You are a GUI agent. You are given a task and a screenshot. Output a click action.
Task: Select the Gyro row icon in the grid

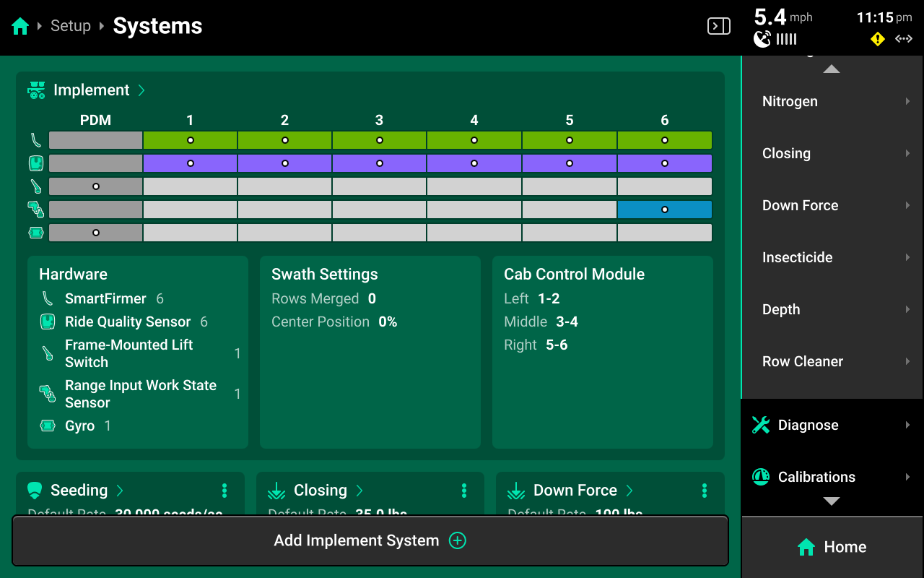[x=36, y=233]
